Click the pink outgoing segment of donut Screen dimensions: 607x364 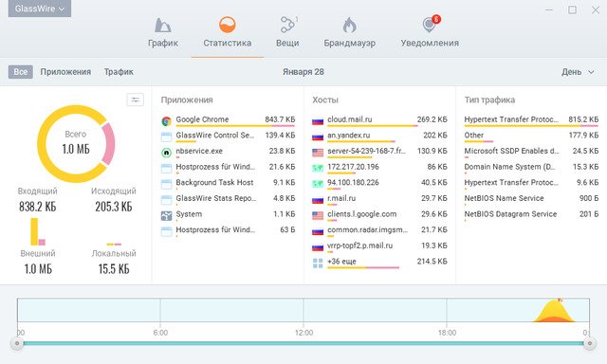pyautogui.click(x=110, y=144)
